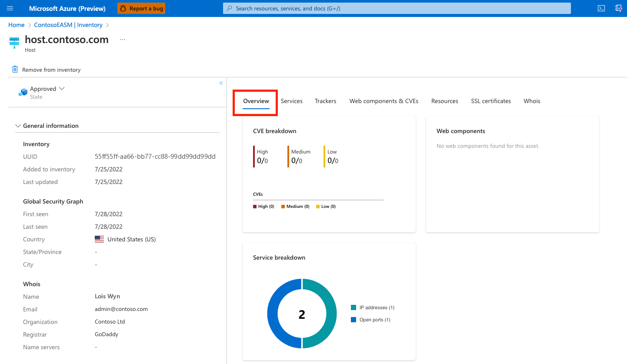Open the ellipsis more options next to host title
Viewport: 627px width, 364px height.
[x=123, y=40]
